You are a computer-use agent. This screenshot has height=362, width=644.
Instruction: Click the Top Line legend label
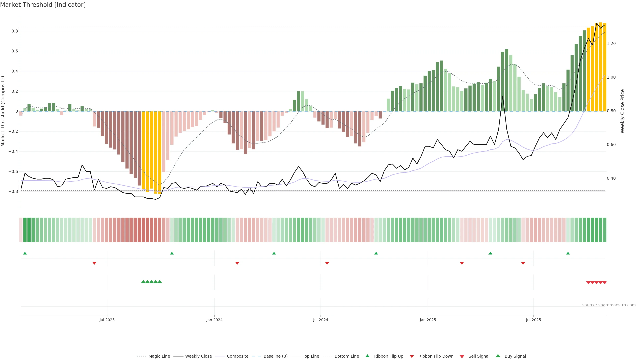[311, 356]
